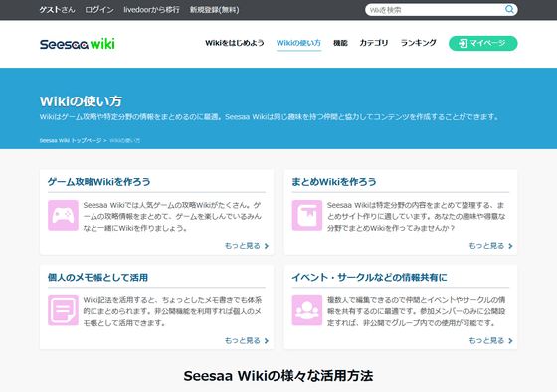The image size is (557, 392).
Task: Click Wikiの使い方 breadcrumb text
Action: pyautogui.click(x=124, y=140)
